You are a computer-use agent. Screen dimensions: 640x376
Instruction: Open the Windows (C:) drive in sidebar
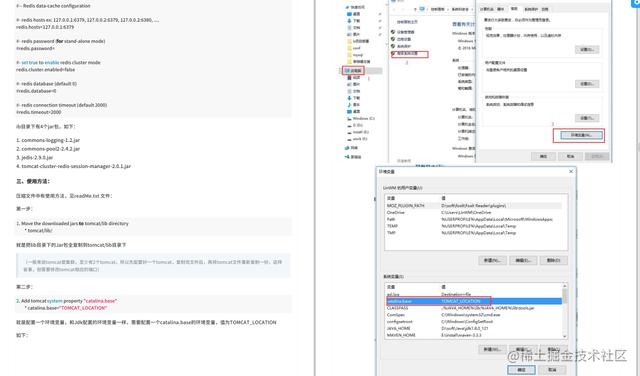(361, 118)
